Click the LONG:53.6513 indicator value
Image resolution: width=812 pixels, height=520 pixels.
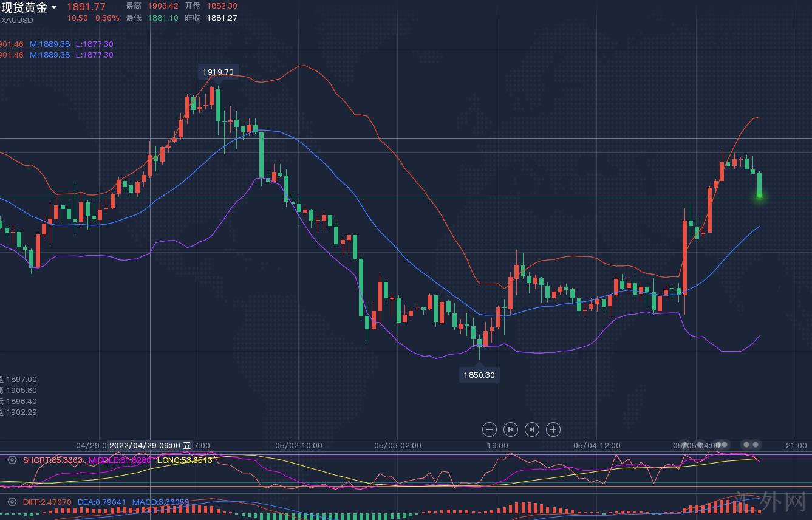click(x=185, y=460)
